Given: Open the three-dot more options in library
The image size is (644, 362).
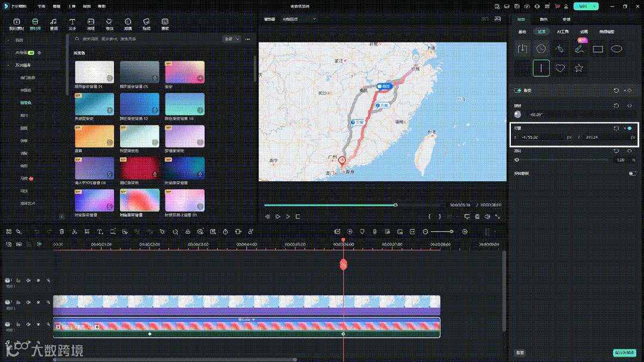Looking at the screenshot, I should (x=248, y=39).
